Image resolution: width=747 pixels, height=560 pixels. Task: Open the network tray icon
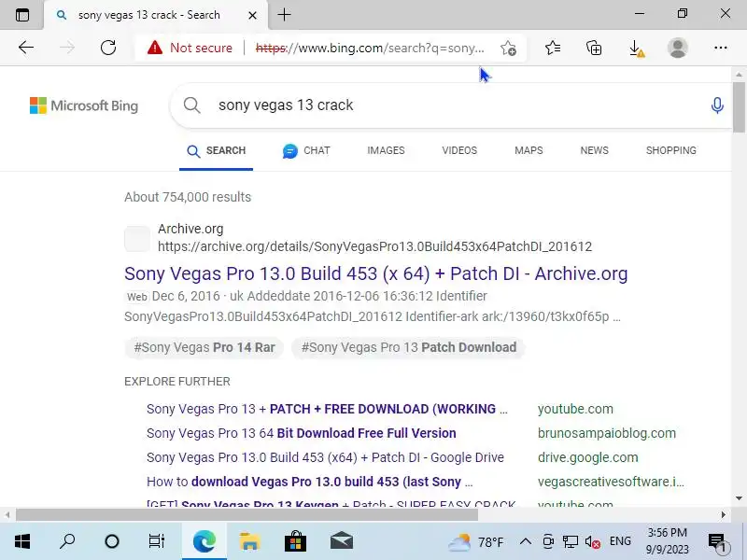[x=570, y=541]
